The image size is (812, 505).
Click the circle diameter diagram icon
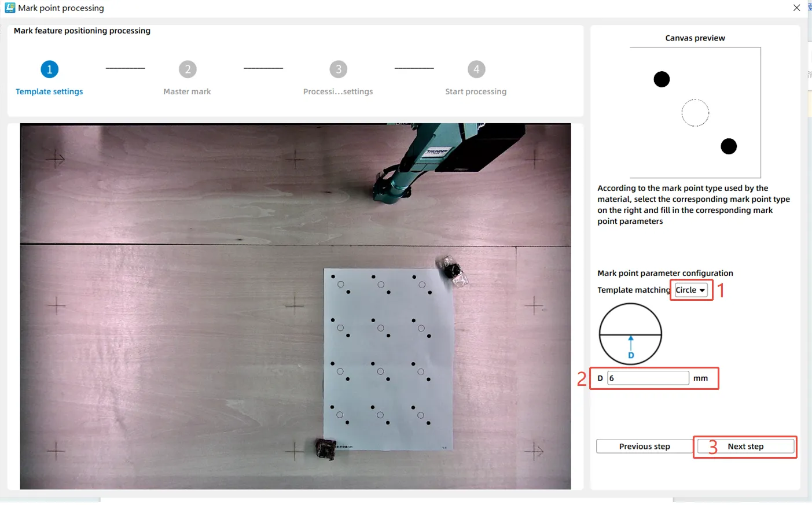(630, 334)
